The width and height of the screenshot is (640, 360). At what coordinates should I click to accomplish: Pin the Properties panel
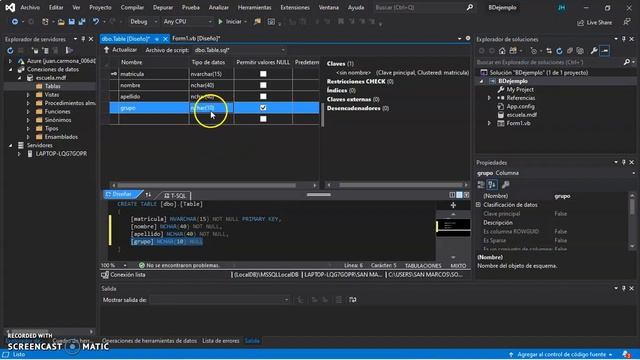[x=624, y=162]
